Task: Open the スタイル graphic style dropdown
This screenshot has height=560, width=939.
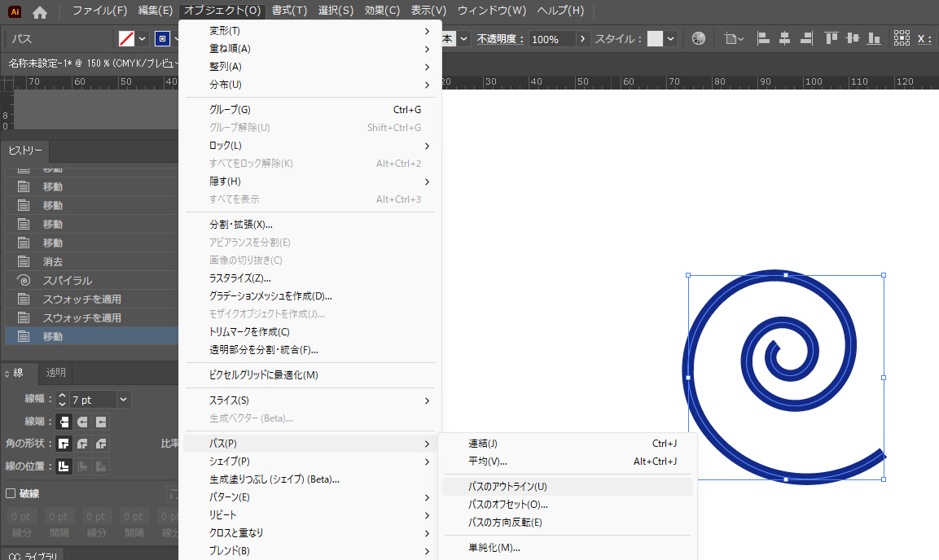Action: (670, 38)
